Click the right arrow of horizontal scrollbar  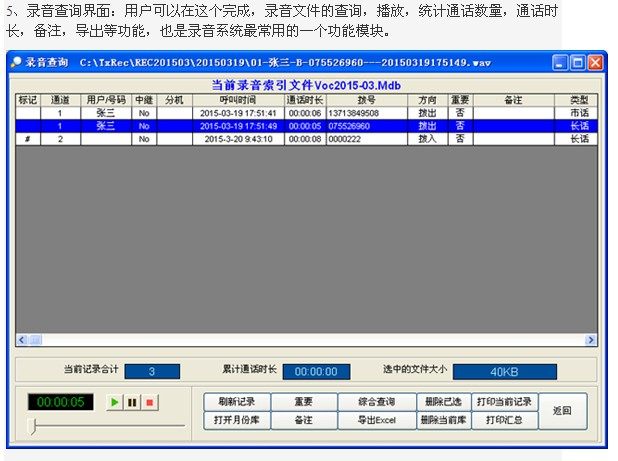[590, 340]
